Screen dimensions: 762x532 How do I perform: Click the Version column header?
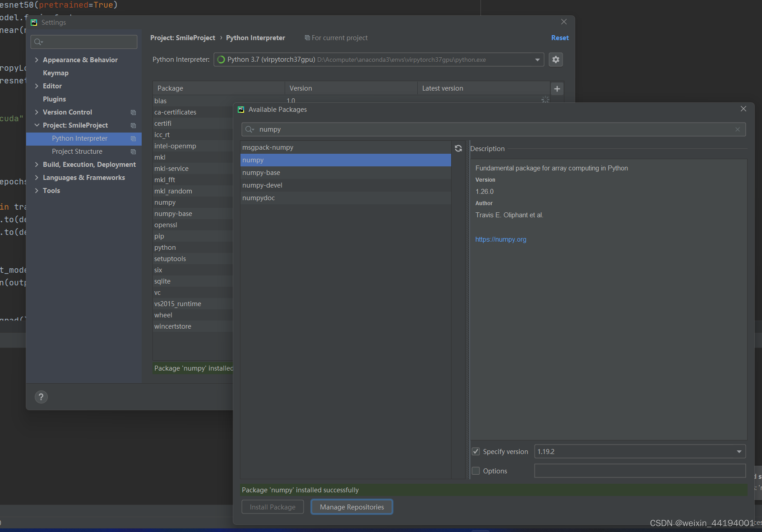[351, 88]
